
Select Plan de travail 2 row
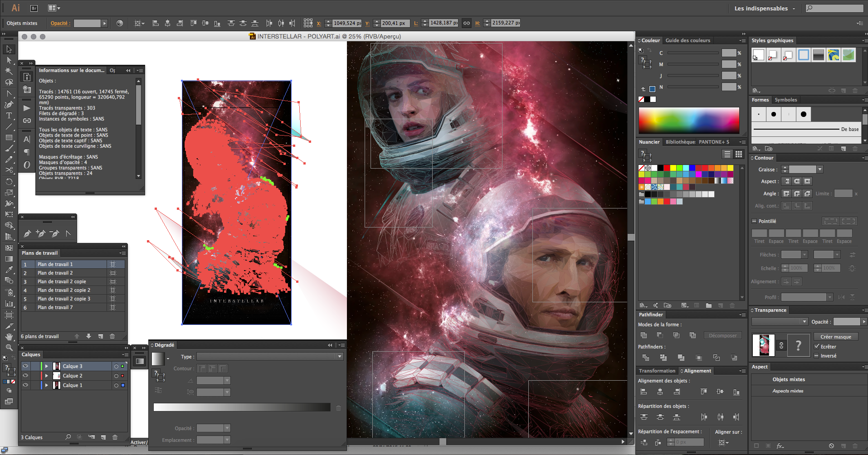tap(73, 273)
